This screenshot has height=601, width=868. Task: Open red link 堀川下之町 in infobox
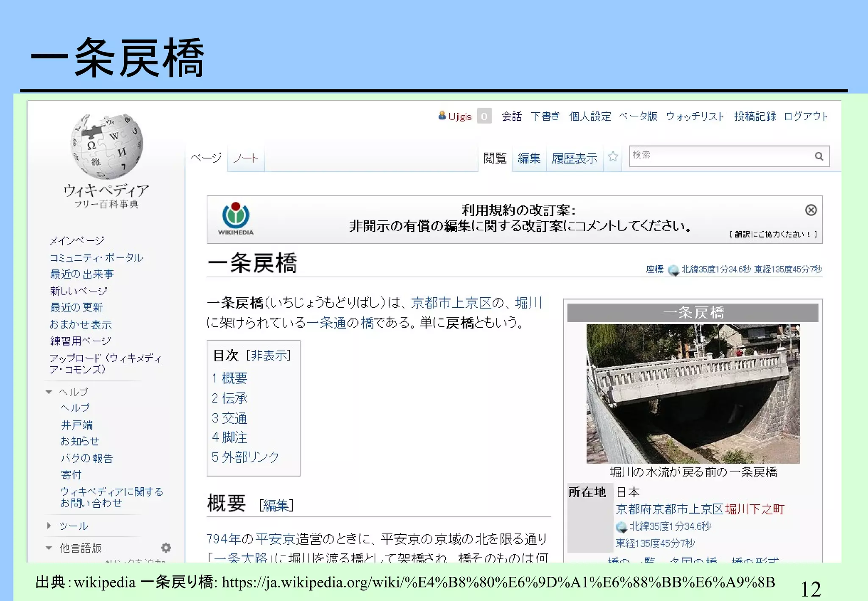tap(755, 509)
